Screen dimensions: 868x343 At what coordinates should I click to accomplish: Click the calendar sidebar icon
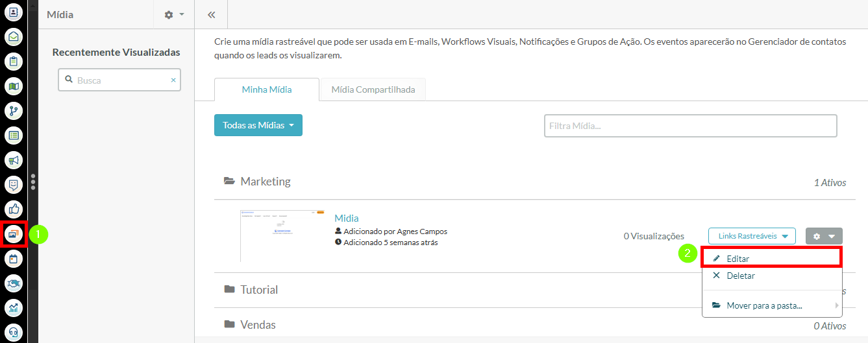pyautogui.click(x=14, y=259)
